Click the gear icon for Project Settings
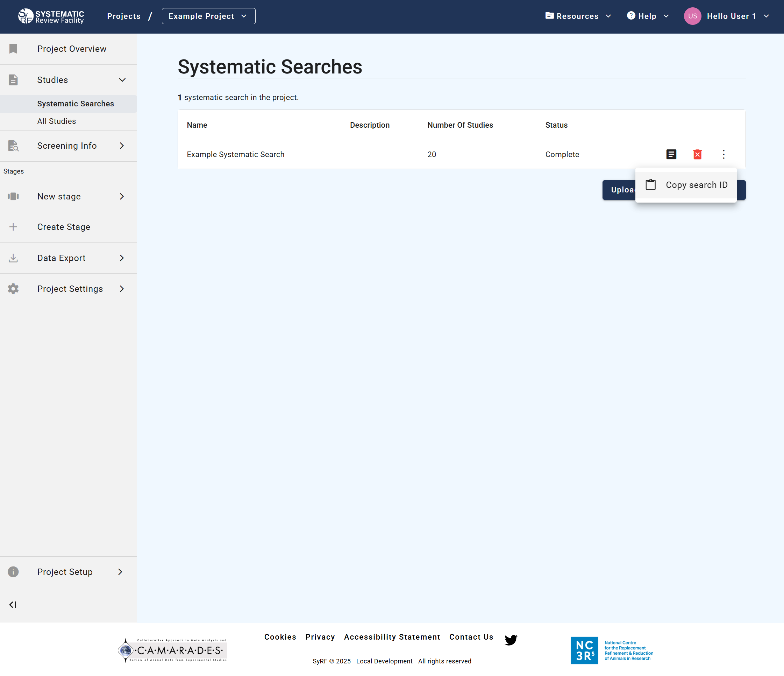The image size is (784, 676). click(13, 288)
